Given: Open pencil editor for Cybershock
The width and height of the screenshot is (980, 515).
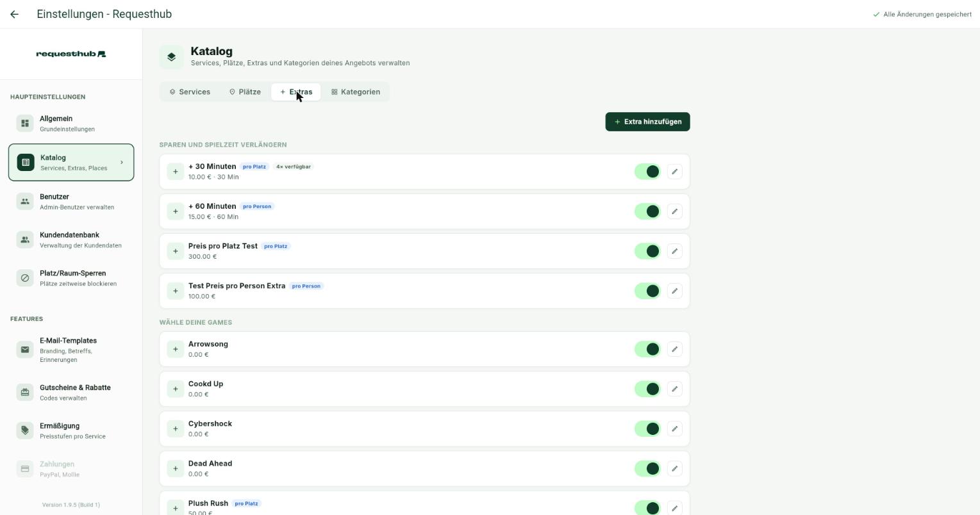Looking at the screenshot, I should (x=674, y=429).
